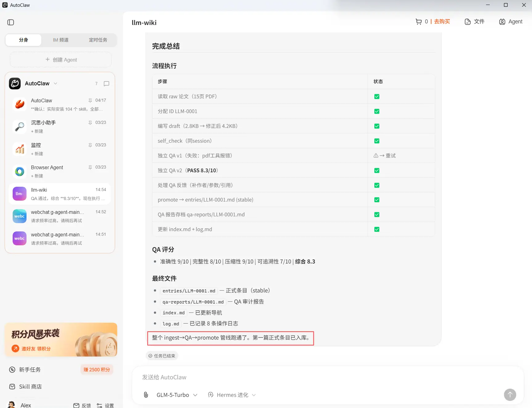Switch to the 定时任务 tab
Viewport: 532px width, 408px height.
click(98, 40)
